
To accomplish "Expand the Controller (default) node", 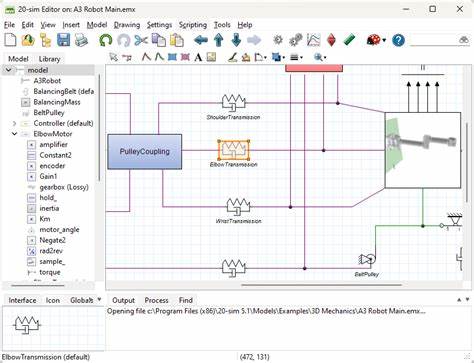I will [x=14, y=123].
